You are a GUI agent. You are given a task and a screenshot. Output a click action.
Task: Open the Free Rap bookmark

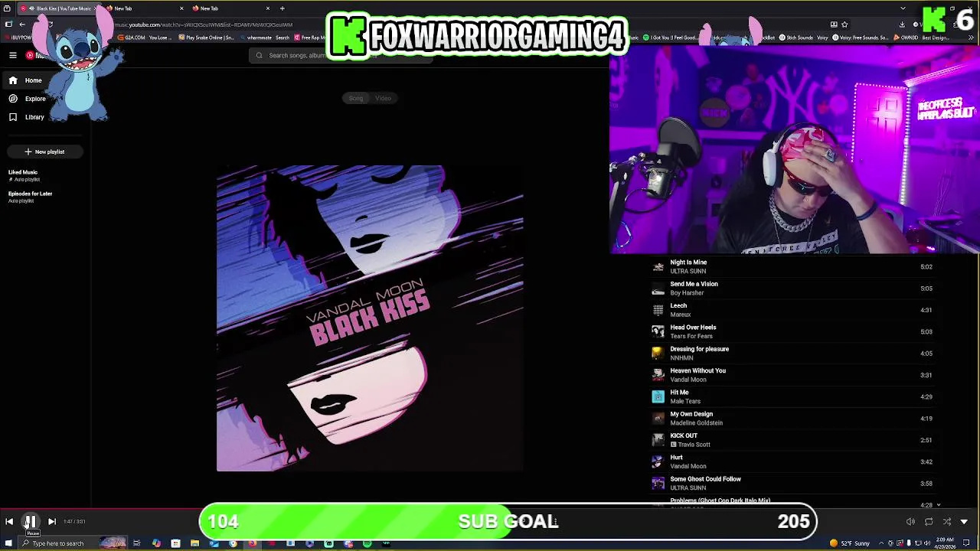(x=311, y=37)
